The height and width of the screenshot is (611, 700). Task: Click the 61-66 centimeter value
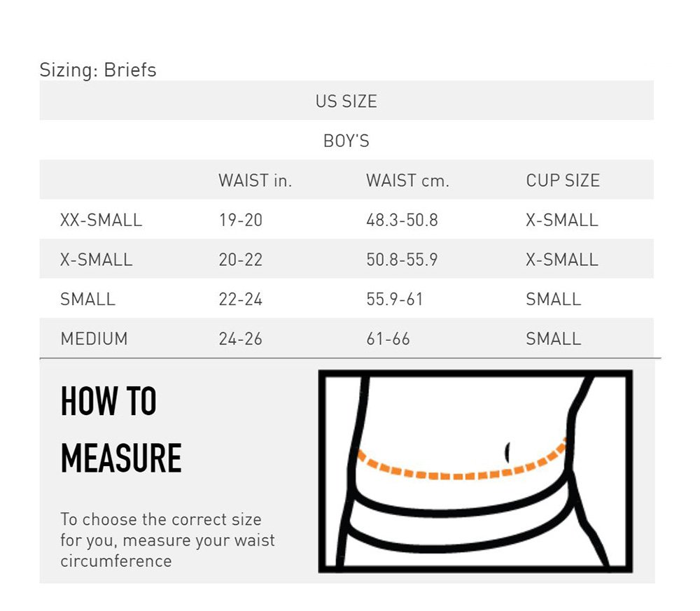click(x=388, y=339)
